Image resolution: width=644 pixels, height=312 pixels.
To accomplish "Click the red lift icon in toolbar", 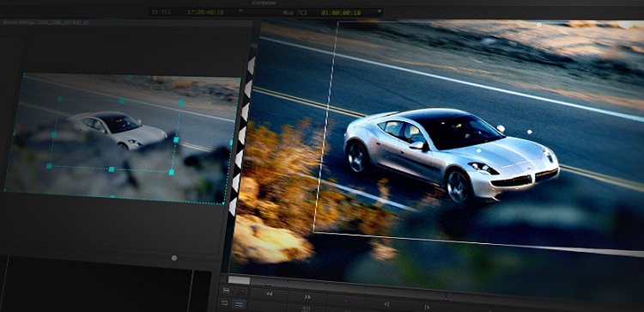I will coord(241,291).
